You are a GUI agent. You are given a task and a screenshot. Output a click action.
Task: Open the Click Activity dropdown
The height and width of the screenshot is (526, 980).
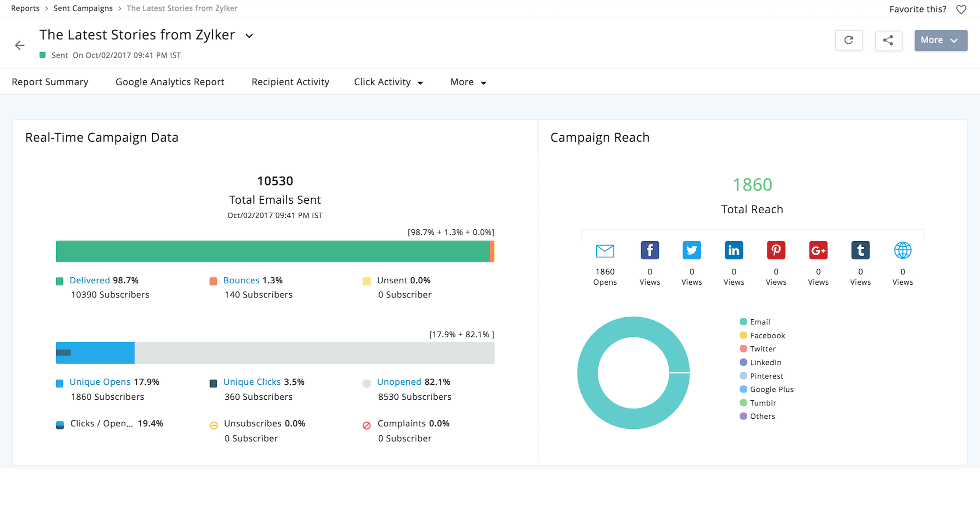pos(388,82)
